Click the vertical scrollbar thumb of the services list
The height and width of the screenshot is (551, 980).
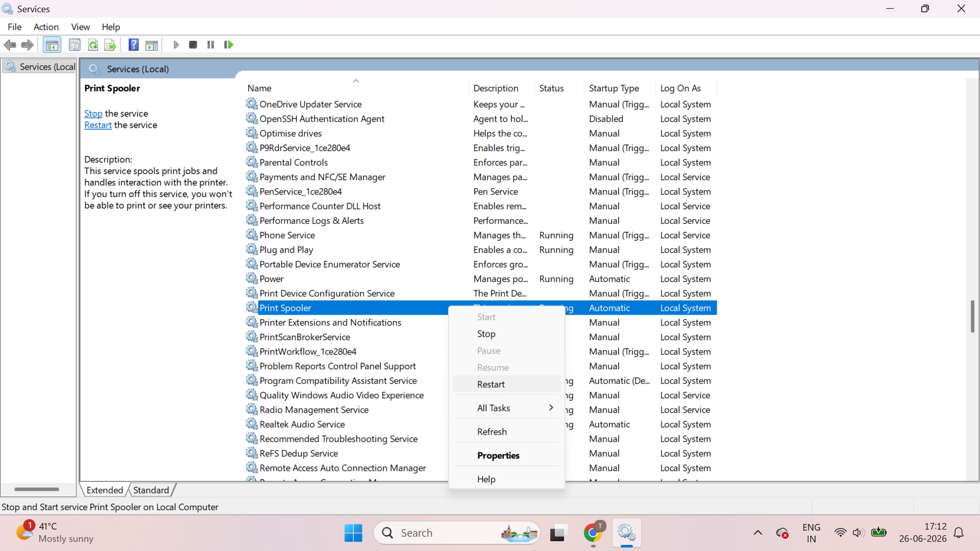(972, 316)
